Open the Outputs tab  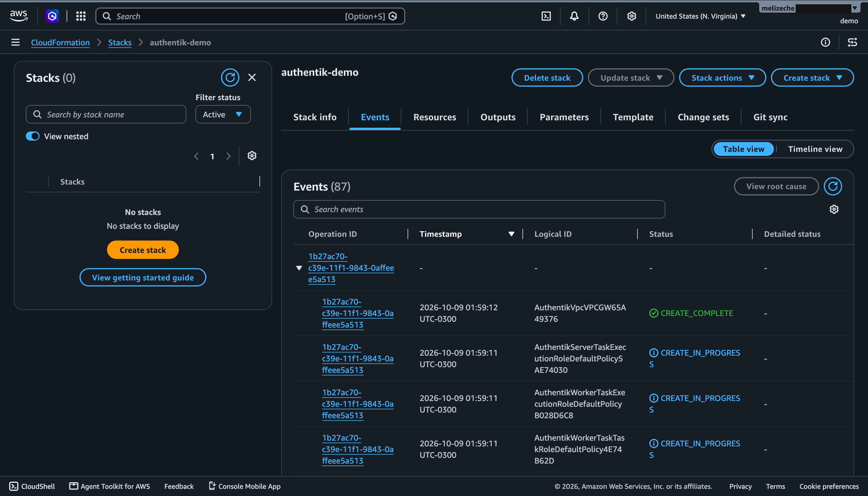tap(498, 117)
